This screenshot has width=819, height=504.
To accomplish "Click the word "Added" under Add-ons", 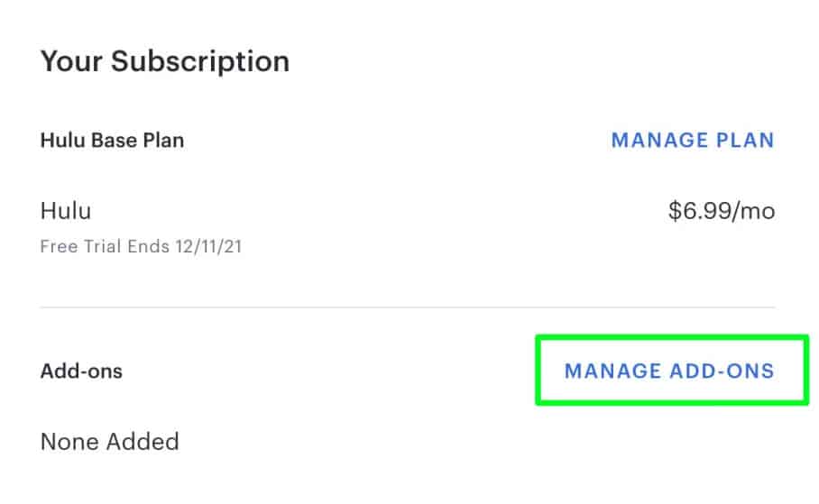I will (143, 442).
